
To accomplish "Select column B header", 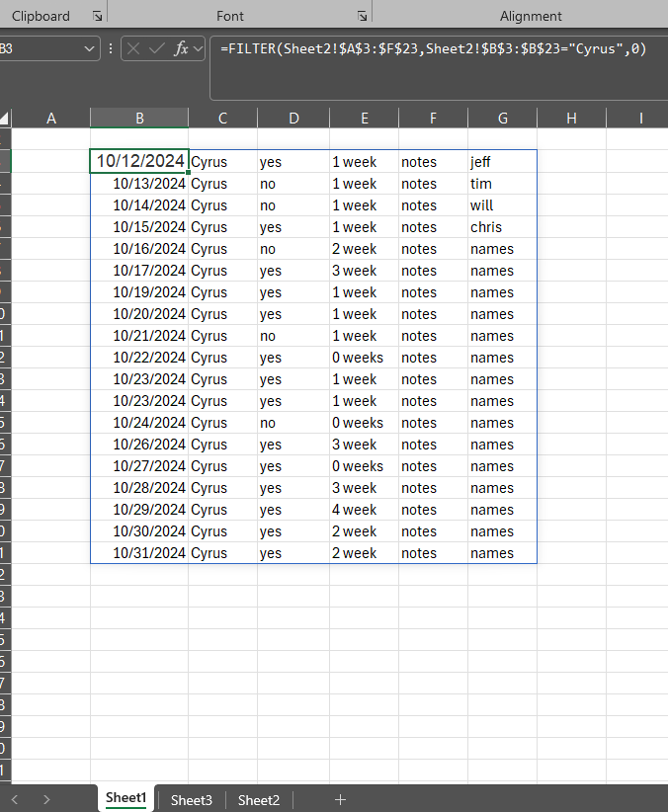I will [139, 119].
